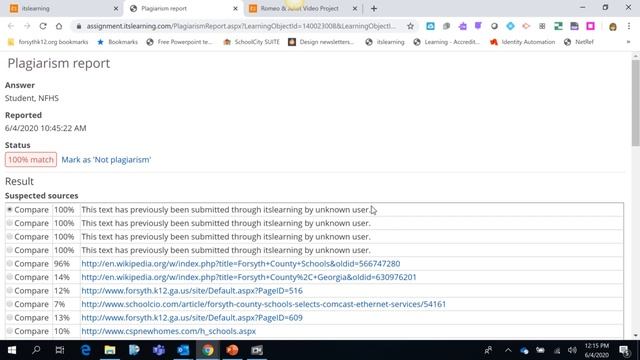Viewport: 640px width, 360px height.
Task: Click the address bar URL field
Action: tap(241, 26)
